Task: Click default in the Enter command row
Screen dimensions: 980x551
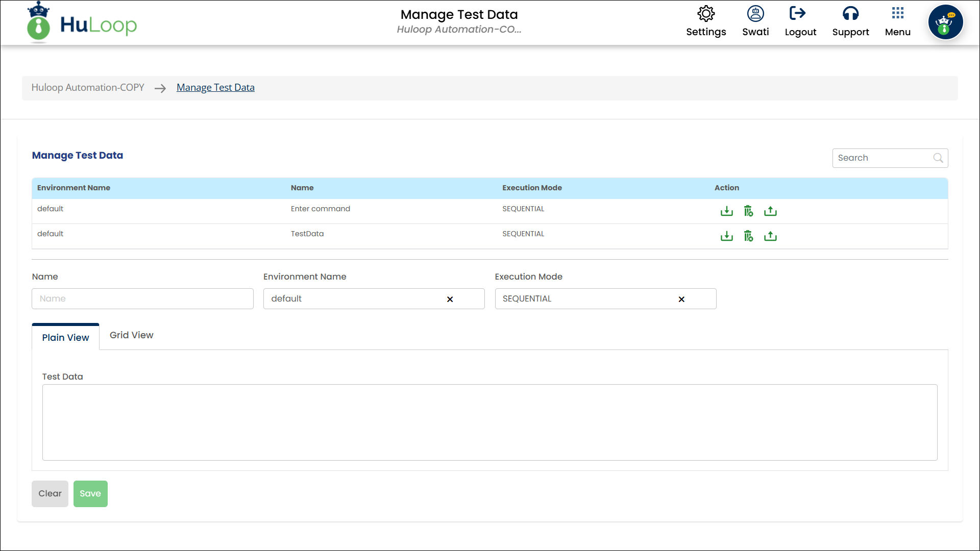Action: tap(50, 209)
